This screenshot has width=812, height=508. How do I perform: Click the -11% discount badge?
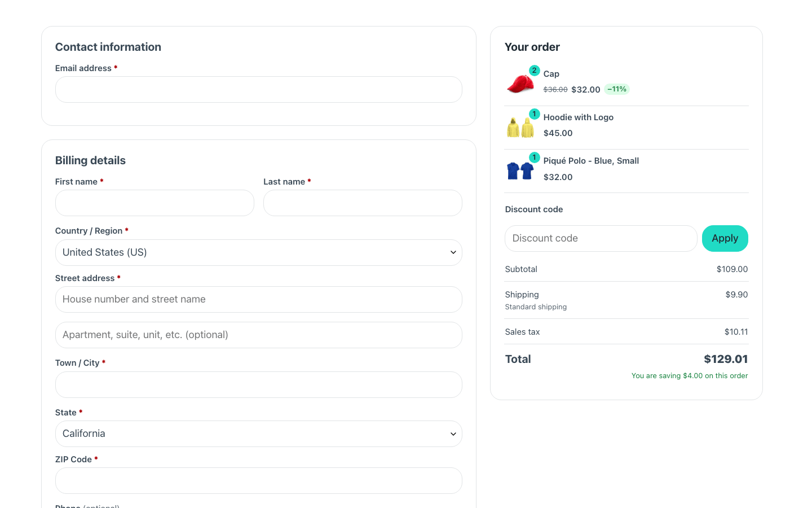click(x=617, y=89)
